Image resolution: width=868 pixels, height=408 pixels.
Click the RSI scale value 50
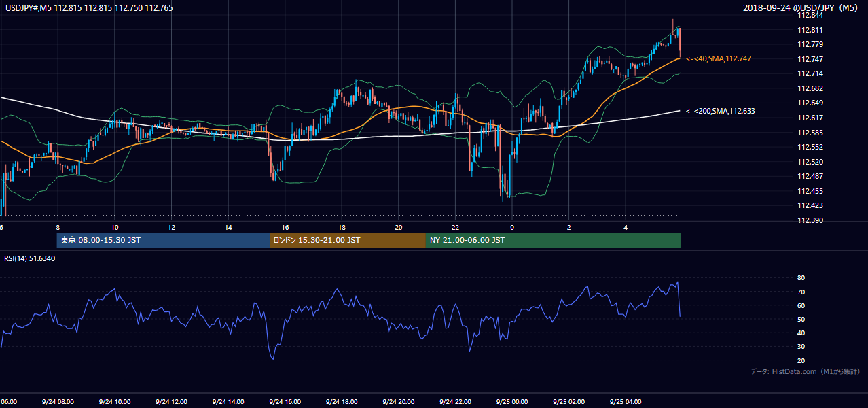(x=801, y=319)
